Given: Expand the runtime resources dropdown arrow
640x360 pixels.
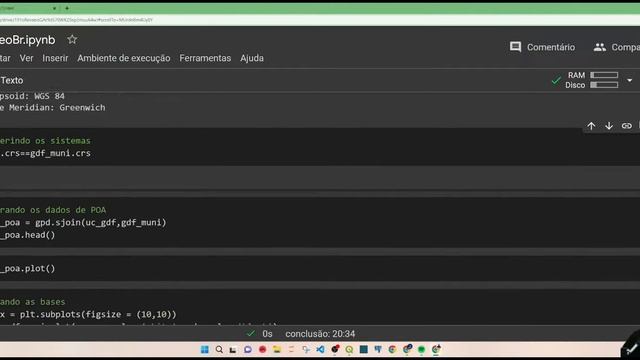Looking at the screenshot, I should coord(629,80).
